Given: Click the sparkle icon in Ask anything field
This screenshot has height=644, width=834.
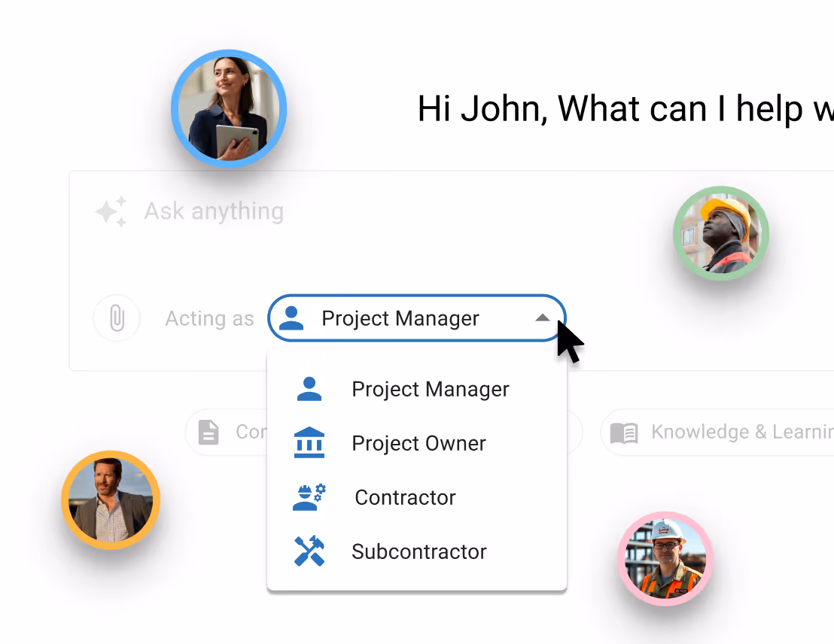Looking at the screenshot, I should [x=111, y=211].
